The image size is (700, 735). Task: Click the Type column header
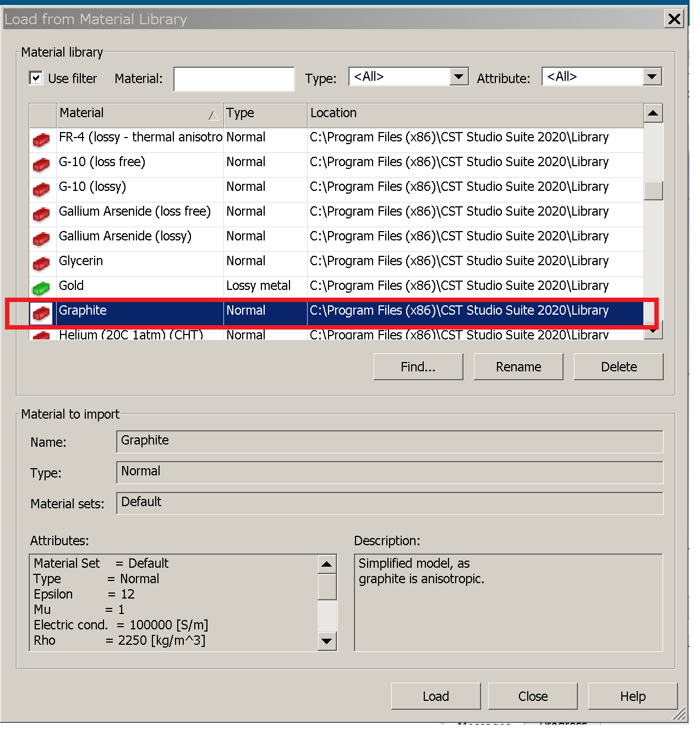(x=265, y=113)
